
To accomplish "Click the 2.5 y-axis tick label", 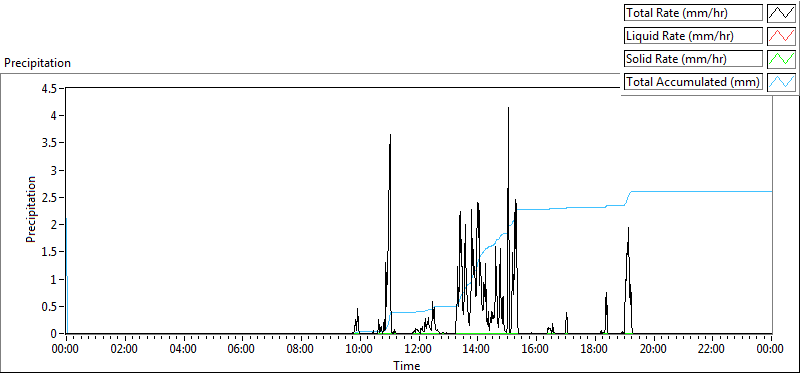I will pos(49,197).
